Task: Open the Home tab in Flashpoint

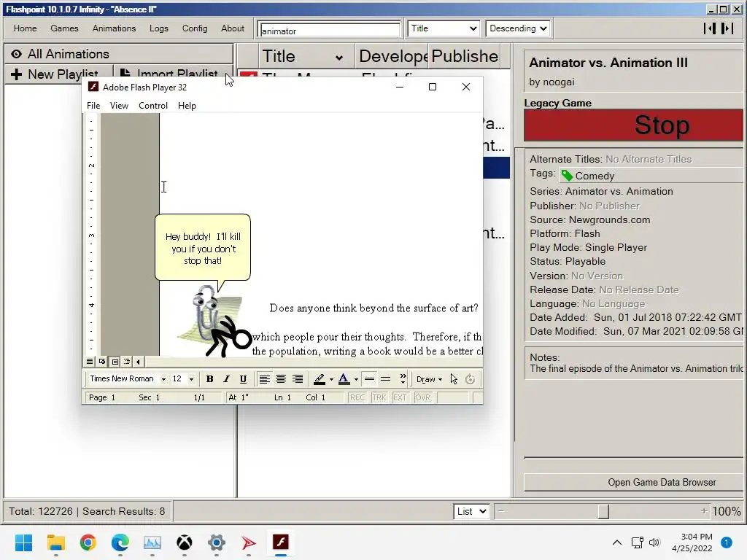Action: 26,28
